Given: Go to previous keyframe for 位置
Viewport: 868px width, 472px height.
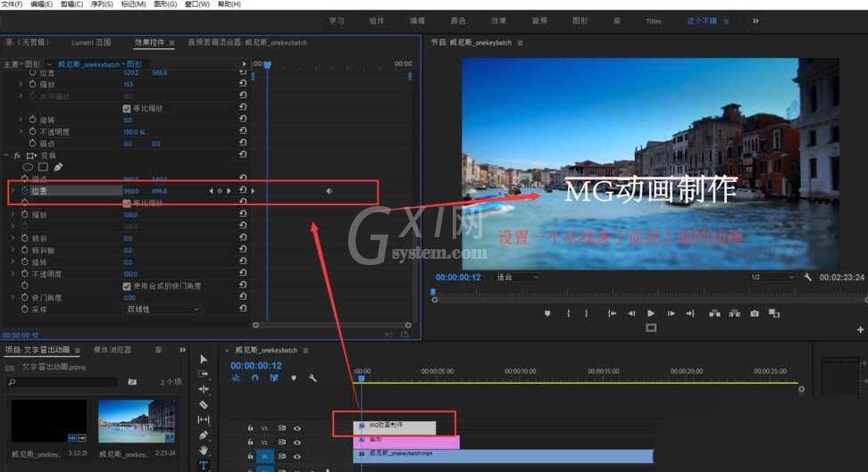Looking at the screenshot, I should (x=211, y=191).
